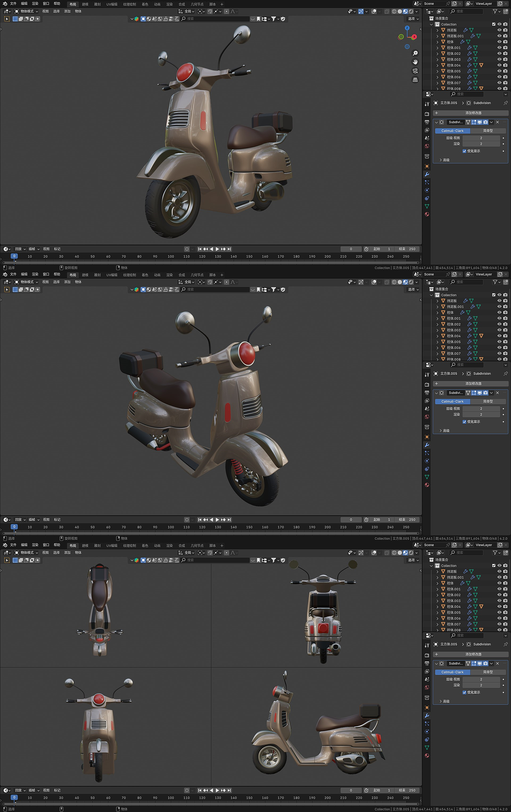The width and height of the screenshot is (511, 812).
Task: Open World properties tab in top window
Action: (427, 146)
